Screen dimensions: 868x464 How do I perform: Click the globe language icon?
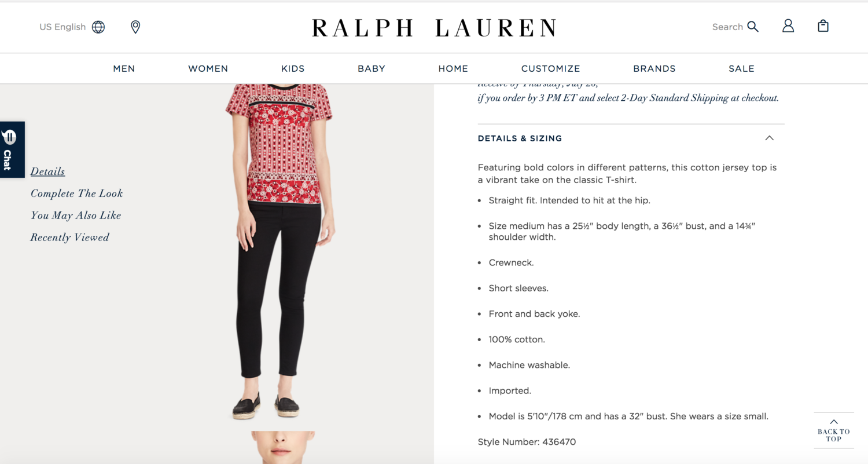tap(98, 27)
